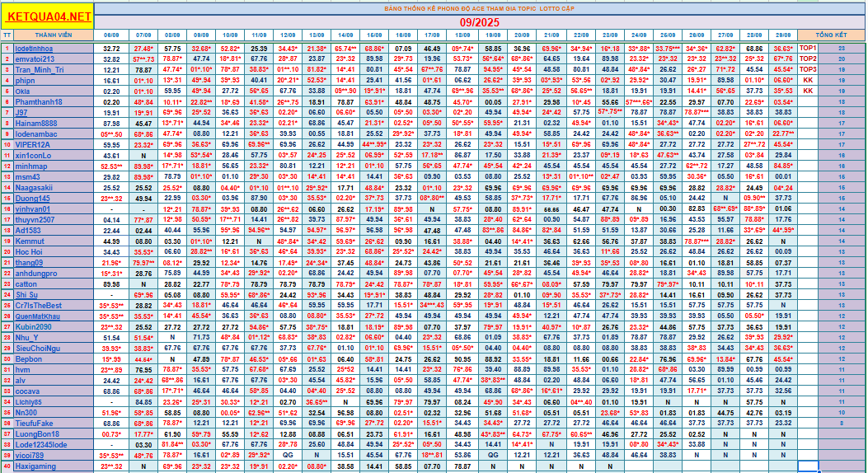Click the TT index column header

[7, 36]
